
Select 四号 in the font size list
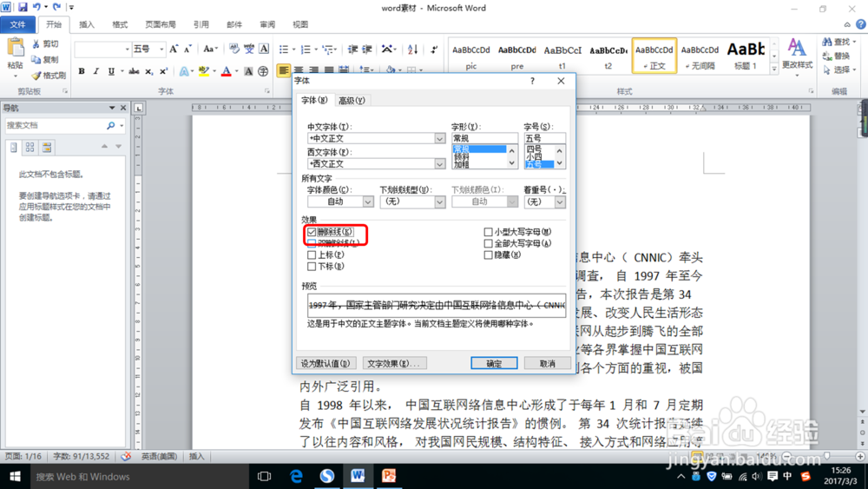point(534,149)
